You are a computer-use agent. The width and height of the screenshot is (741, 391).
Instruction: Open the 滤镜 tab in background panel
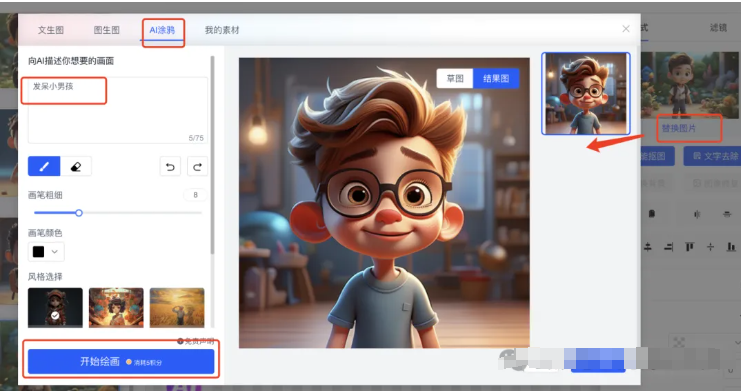coord(718,28)
